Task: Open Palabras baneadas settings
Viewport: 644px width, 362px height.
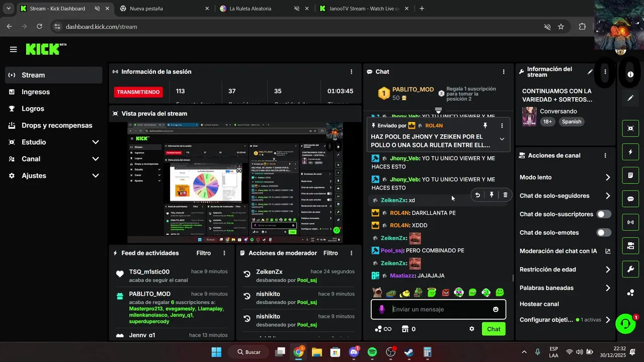Action: [565, 288]
